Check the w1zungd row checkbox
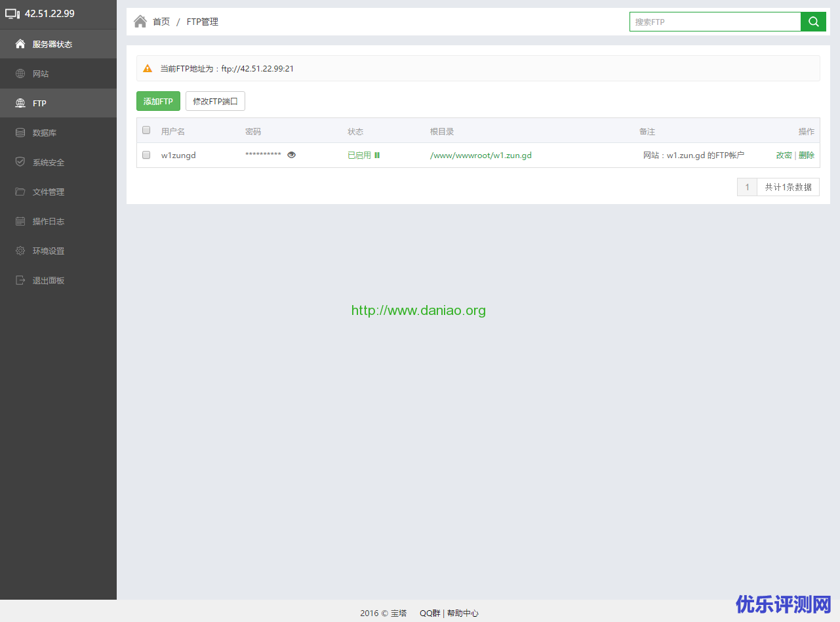Screen dimensions: 840x622 [146, 155]
